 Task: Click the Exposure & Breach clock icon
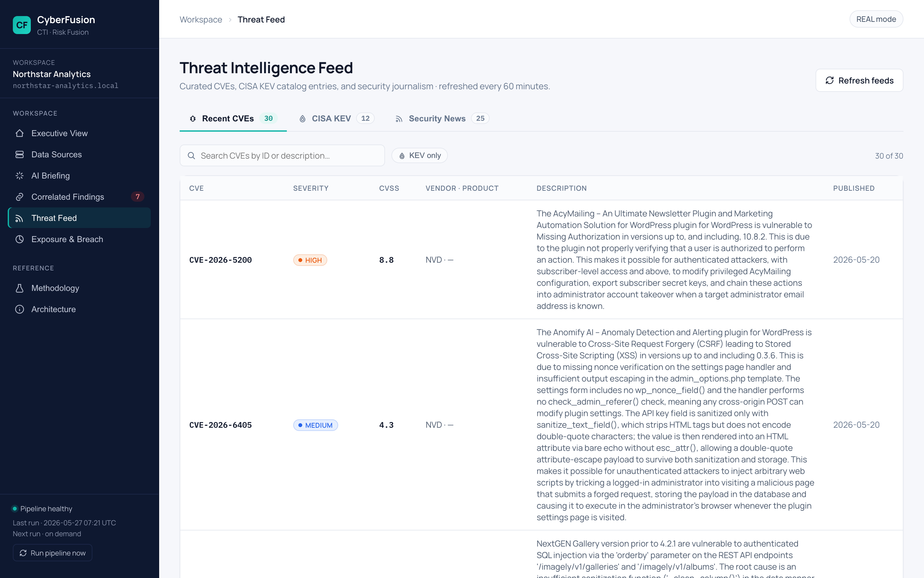[20, 239]
